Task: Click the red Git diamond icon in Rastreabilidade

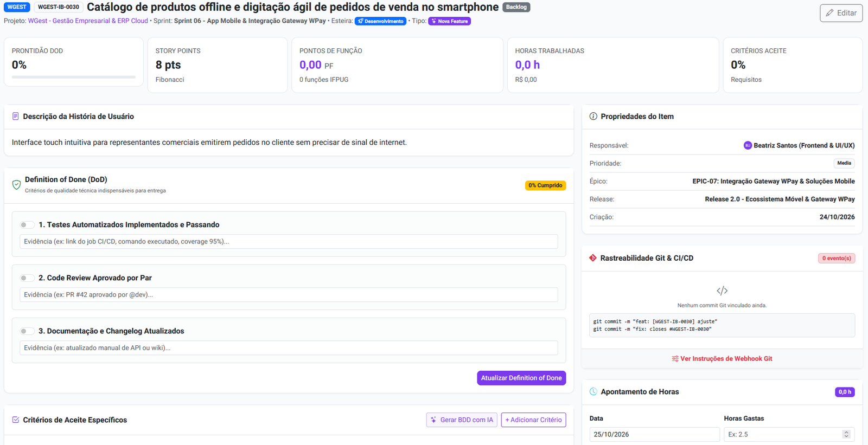Action: (593, 258)
